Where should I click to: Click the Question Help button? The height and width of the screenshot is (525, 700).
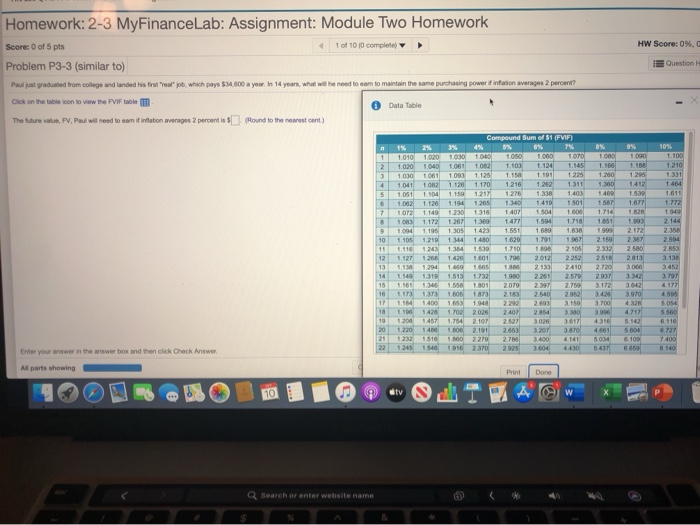(674, 63)
